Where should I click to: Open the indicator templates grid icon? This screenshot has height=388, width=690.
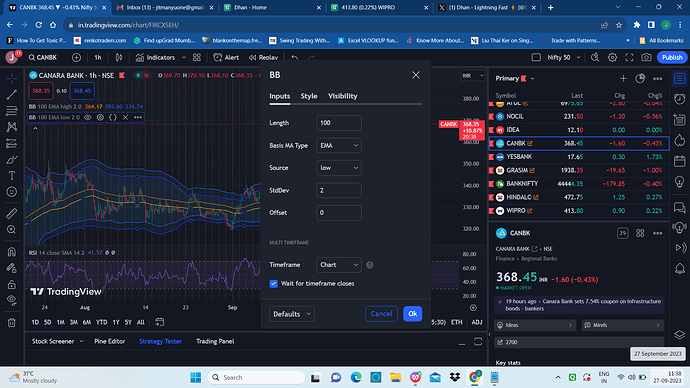coord(197,57)
